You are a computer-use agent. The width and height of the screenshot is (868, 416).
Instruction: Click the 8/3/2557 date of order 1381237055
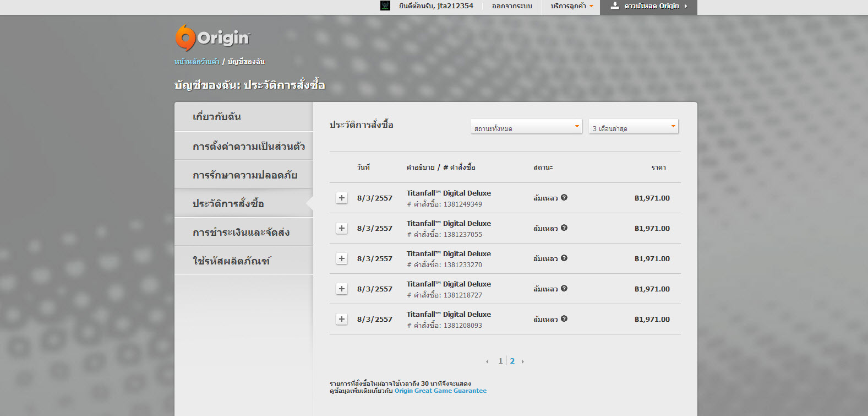pyautogui.click(x=375, y=229)
